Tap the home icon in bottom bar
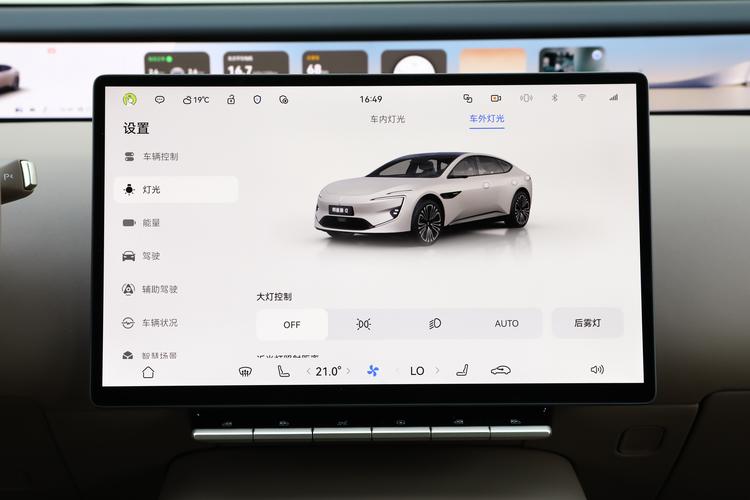750x500 pixels. 148,372
